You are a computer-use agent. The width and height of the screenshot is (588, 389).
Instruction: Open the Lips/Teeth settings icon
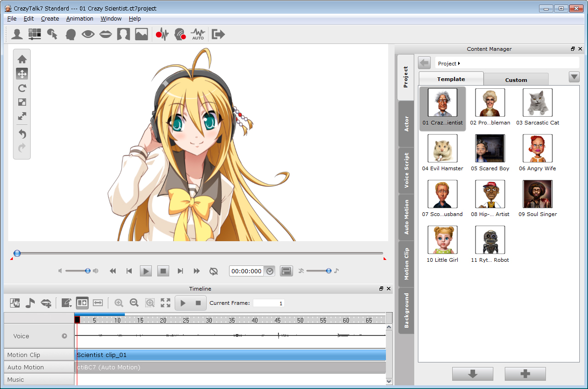click(x=106, y=34)
